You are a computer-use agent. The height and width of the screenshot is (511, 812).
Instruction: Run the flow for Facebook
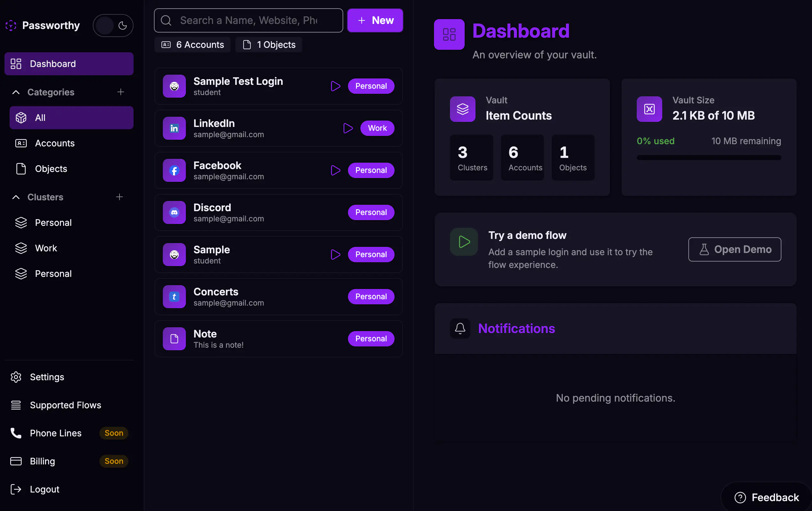point(335,170)
